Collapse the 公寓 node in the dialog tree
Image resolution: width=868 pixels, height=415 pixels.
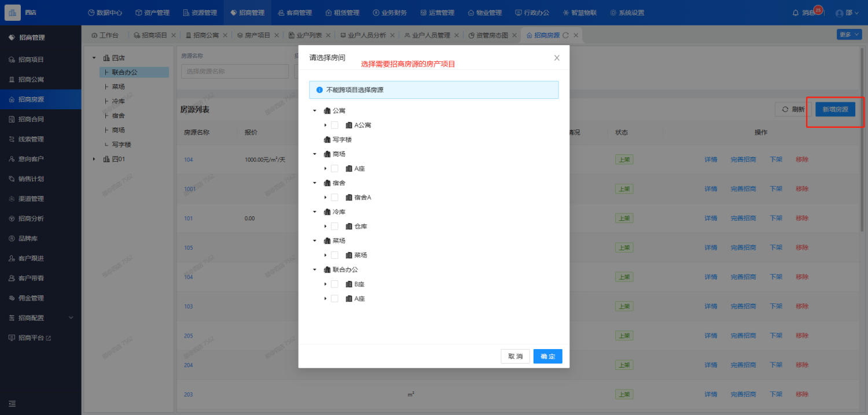tap(315, 110)
